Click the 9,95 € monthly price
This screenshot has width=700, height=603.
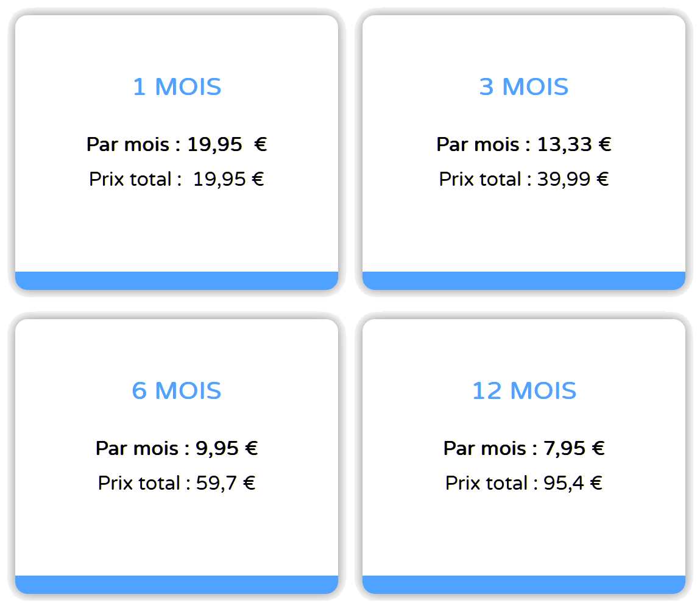tap(177, 448)
